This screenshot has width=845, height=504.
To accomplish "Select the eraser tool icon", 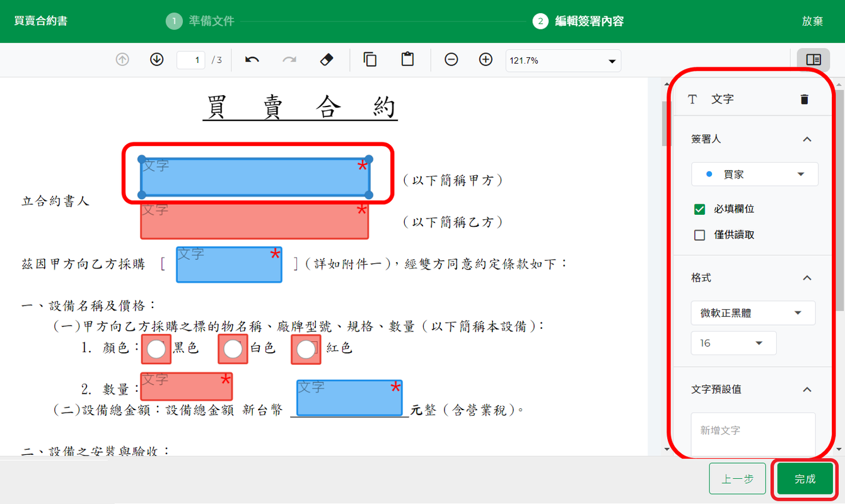I will pyautogui.click(x=327, y=60).
